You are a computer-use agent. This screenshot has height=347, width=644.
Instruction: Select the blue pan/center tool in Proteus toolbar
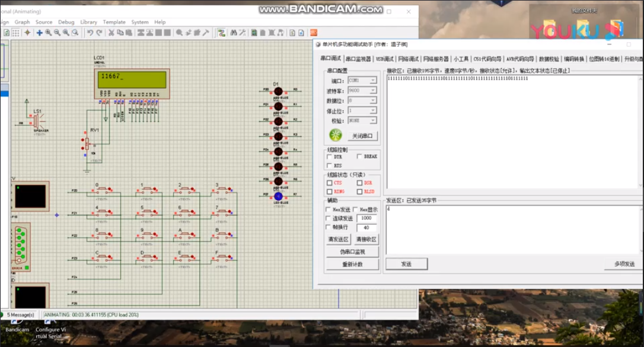(x=39, y=33)
